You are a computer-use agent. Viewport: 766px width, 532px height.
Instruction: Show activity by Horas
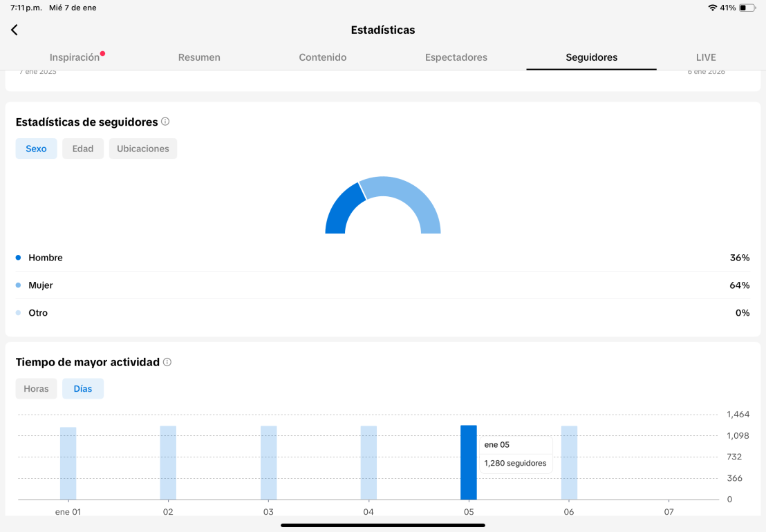(36, 388)
